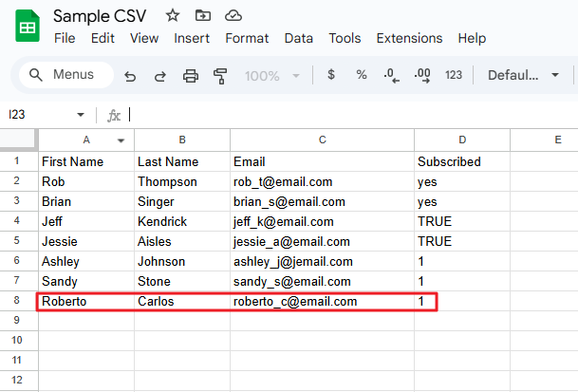The height and width of the screenshot is (392, 578).
Task: Activate the paint format tool
Action: coord(220,75)
